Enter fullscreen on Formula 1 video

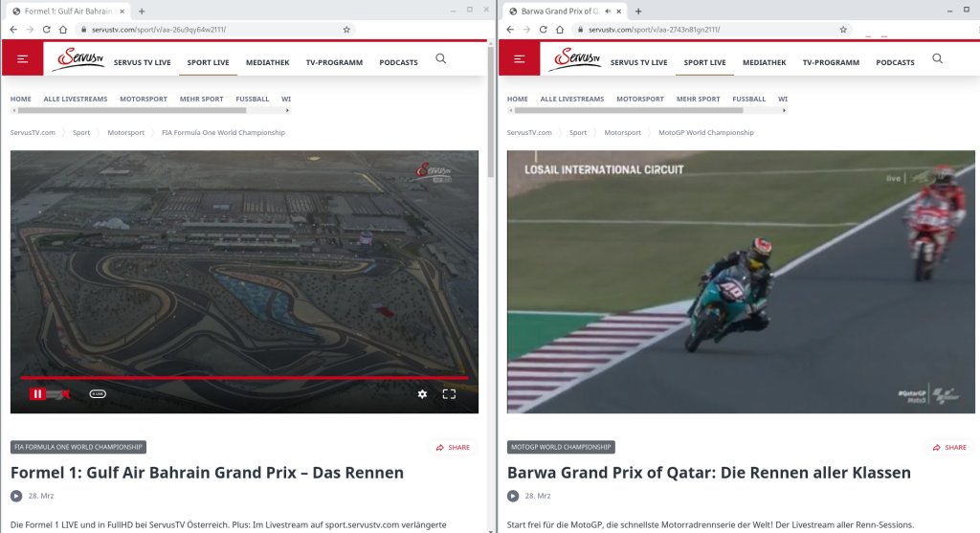(x=449, y=393)
